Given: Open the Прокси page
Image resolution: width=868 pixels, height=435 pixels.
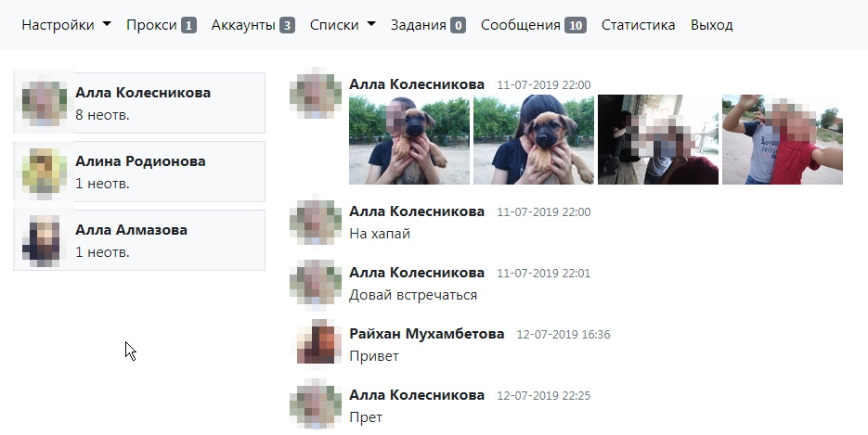Looking at the screenshot, I should 162,25.
